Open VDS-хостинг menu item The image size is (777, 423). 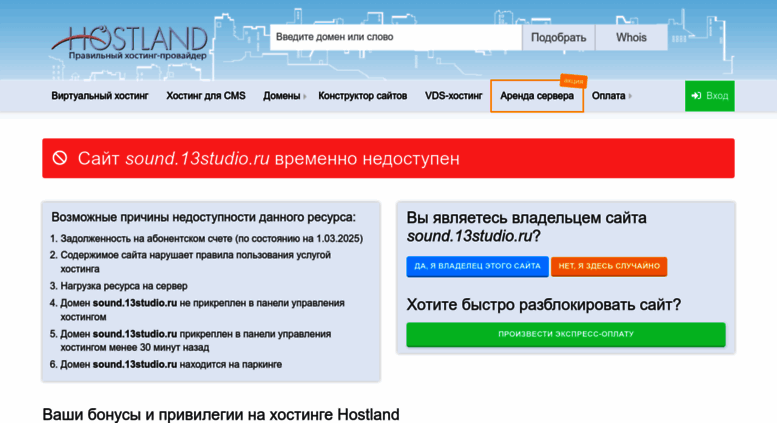pos(453,96)
